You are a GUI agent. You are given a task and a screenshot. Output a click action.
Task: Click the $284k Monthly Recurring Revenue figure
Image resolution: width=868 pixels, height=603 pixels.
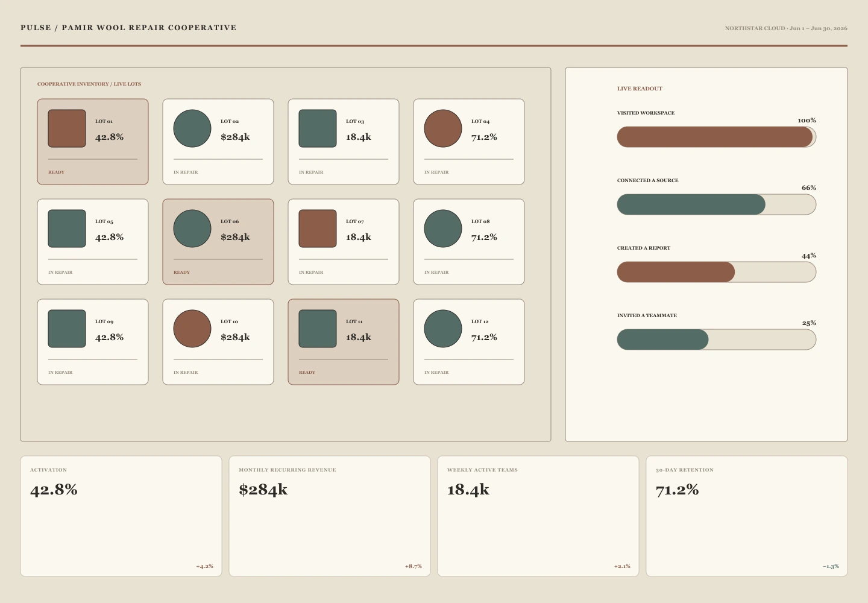[263, 490]
